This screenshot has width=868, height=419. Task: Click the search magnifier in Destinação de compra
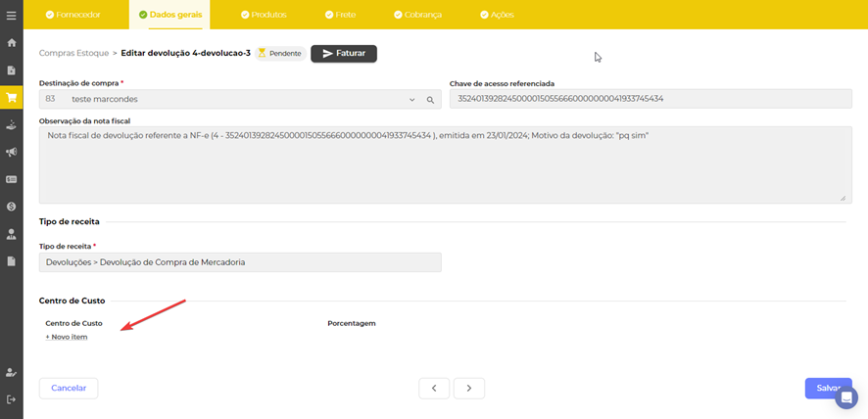(x=430, y=100)
